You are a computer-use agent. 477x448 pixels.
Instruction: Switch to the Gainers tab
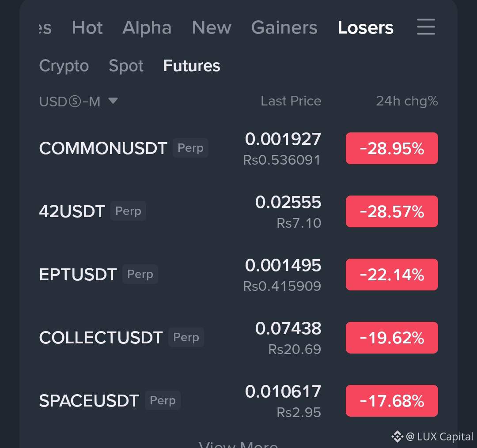tap(284, 27)
